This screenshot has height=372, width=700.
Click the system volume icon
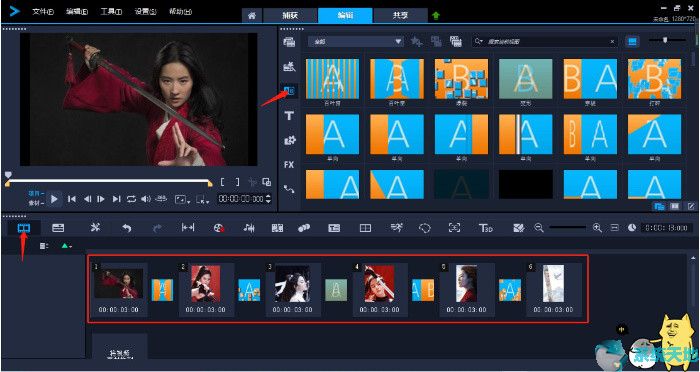point(146,199)
